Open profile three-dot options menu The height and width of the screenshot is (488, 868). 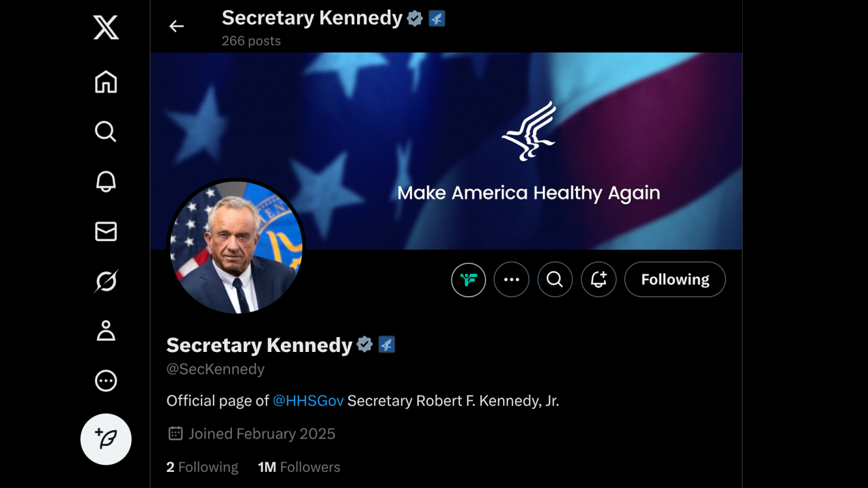(511, 279)
